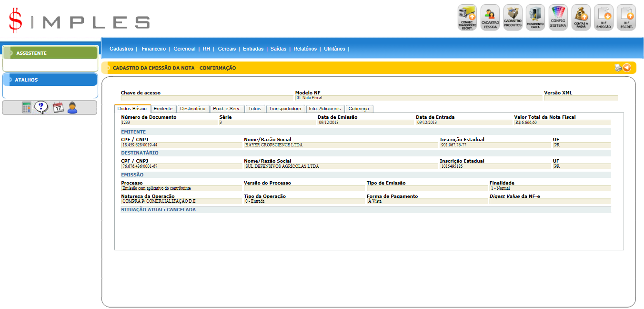Switch to the Transportadora tab
Image resolution: width=644 pixels, height=309 pixels.
(285, 109)
